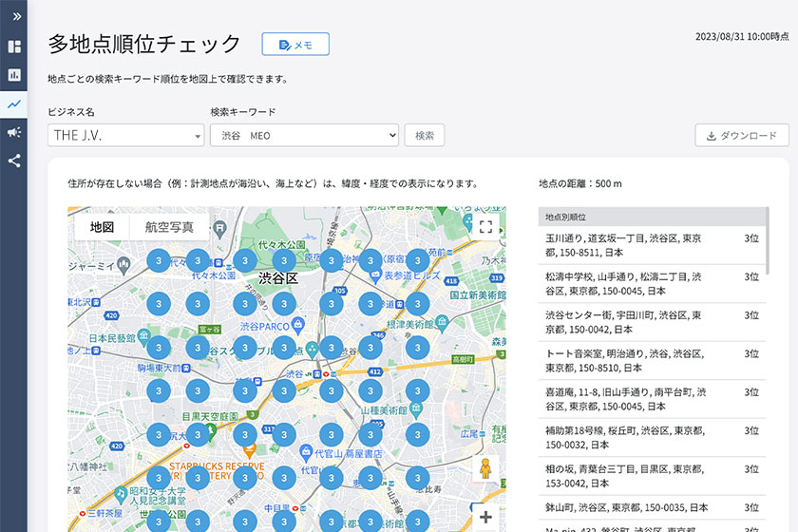The width and height of the screenshot is (798, 532).
Task: Click the 根津美術館 museum pin on map
Action: pos(442,323)
